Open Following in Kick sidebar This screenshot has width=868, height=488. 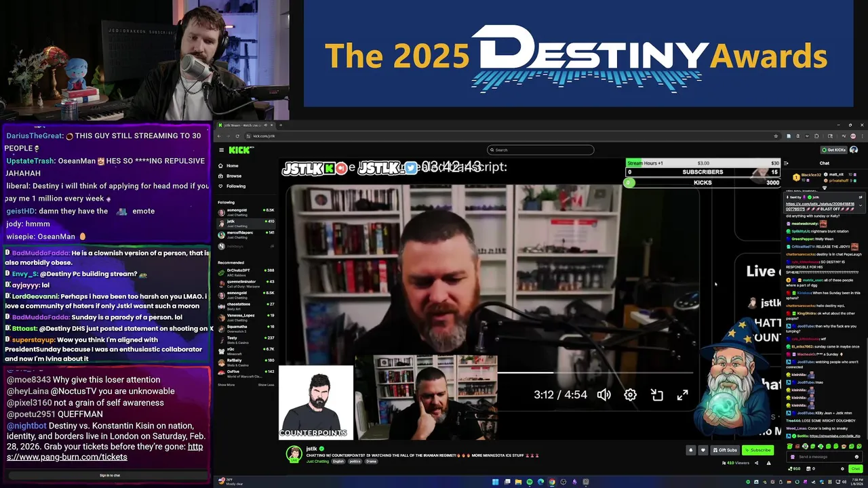tap(236, 186)
